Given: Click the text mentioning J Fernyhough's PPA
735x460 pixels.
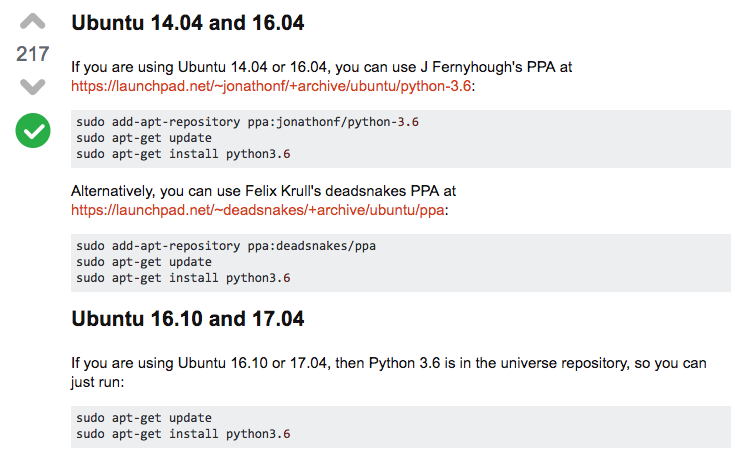Looking at the screenshot, I should coord(322,67).
